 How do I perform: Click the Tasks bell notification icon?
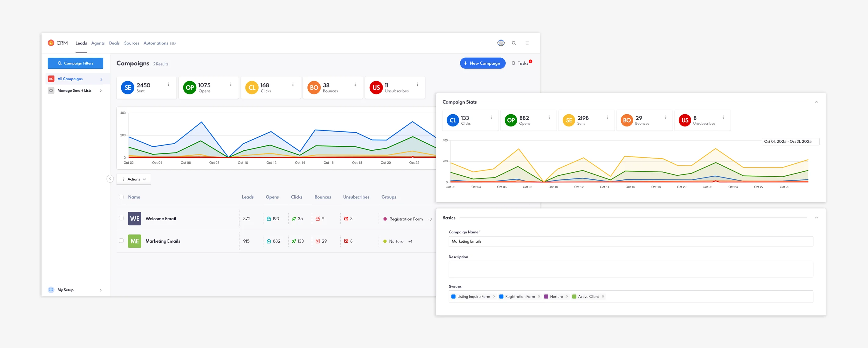point(514,63)
